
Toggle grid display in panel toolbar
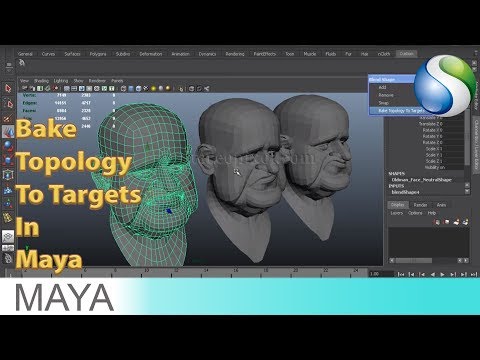[67, 88]
